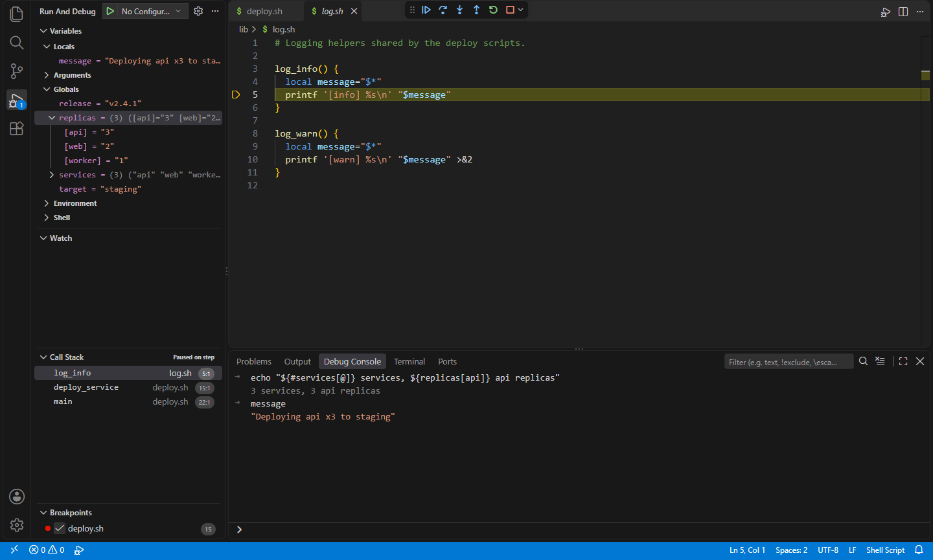Collapse the Locals scope

47,47
